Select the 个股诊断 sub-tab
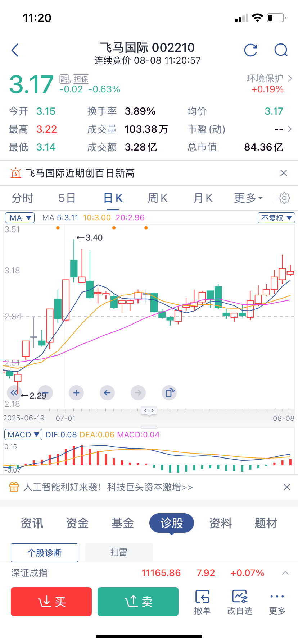The width and height of the screenshot is (298, 644). [x=45, y=553]
